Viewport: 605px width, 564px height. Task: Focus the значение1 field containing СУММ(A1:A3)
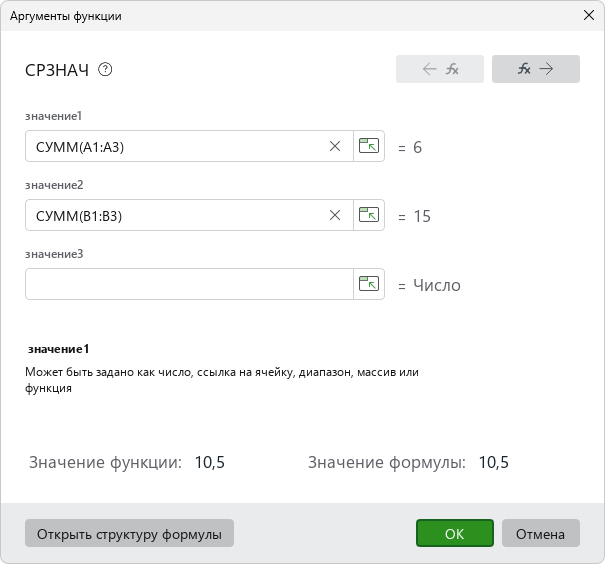(176, 146)
